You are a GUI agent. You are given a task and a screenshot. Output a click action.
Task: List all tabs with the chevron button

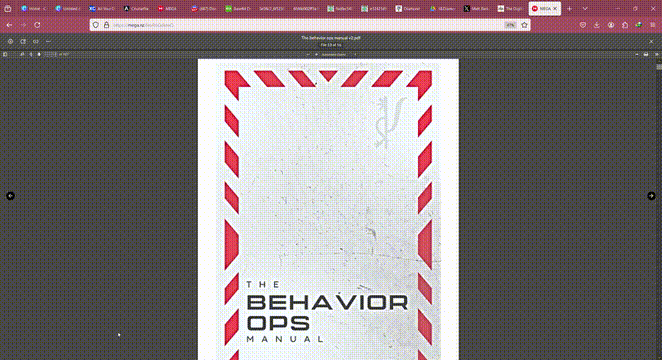(585, 8)
